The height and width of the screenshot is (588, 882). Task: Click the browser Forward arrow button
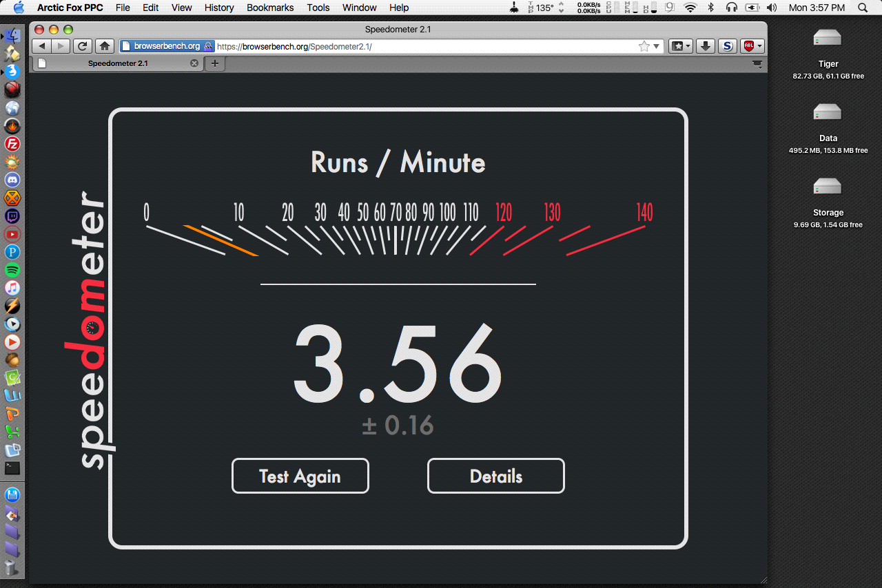tap(61, 46)
